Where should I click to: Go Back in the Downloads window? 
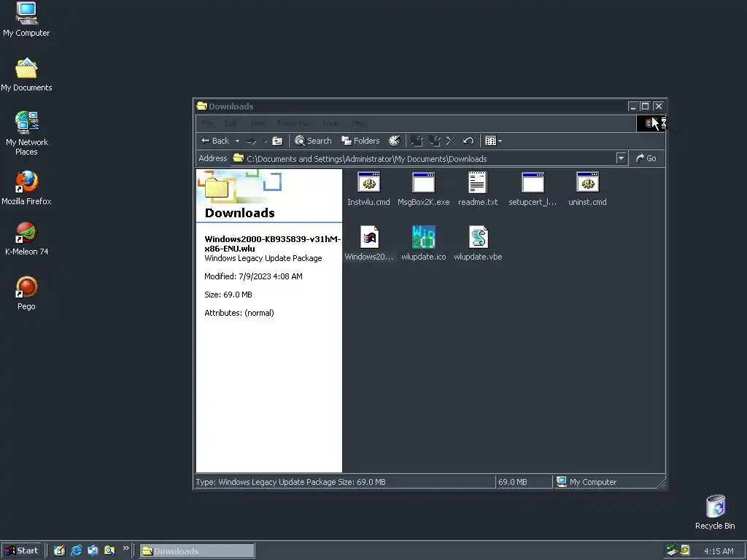coord(215,141)
